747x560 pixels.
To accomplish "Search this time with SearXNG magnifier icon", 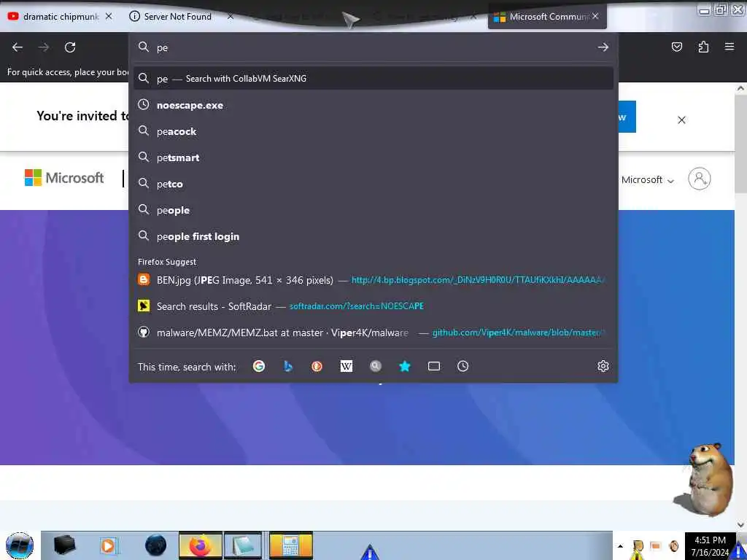I will (376, 366).
